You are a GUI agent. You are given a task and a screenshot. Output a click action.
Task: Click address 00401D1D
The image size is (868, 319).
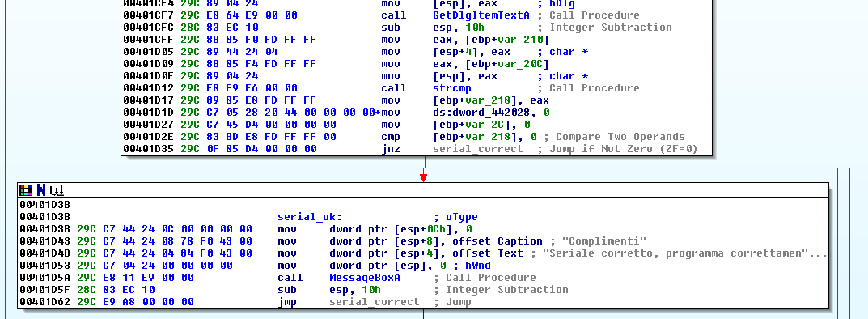pos(148,113)
